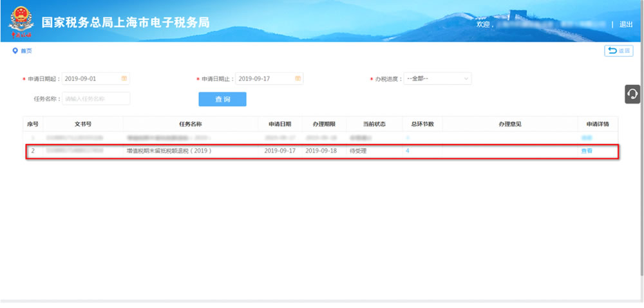Open calendar icon for 申请日期止
This screenshot has width=644, height=308.
[x=298, y=78]
